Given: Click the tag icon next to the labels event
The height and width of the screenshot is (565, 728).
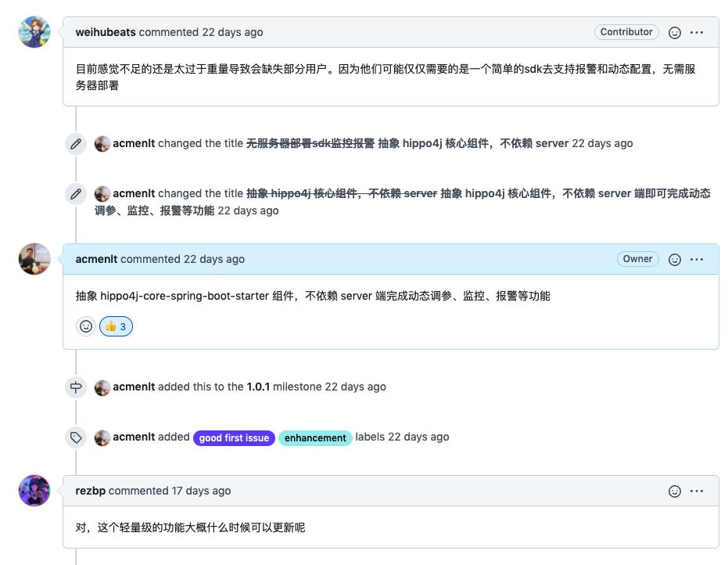Looking at the screenshot, I should (x=76, y=437).
